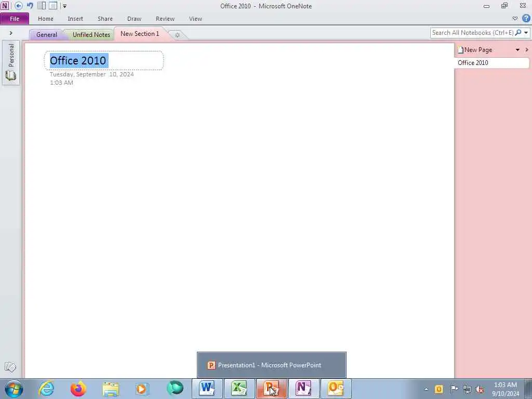The width and height of the screenshot is (532, 399).
Task: Click the page time 1:03 AM
Action: (61, 83)
